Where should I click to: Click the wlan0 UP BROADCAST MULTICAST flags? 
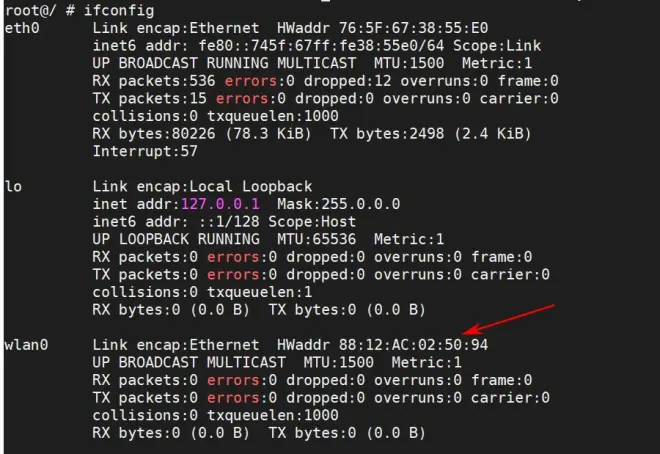coord(189,363)
